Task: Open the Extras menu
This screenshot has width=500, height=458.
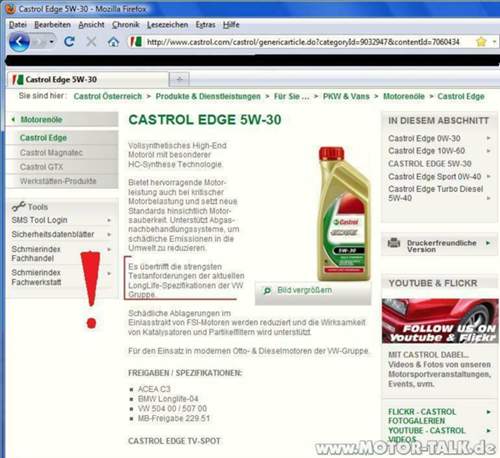Action: click(x=205, y=25)
